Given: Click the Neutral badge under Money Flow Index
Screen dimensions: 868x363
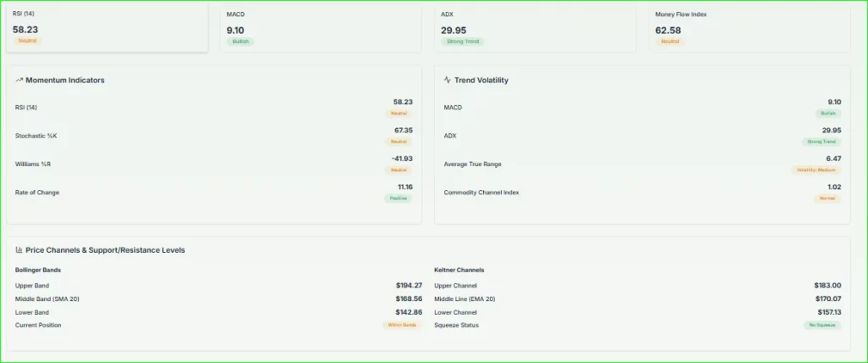Looking at the screenshot, I should [670, 42].
